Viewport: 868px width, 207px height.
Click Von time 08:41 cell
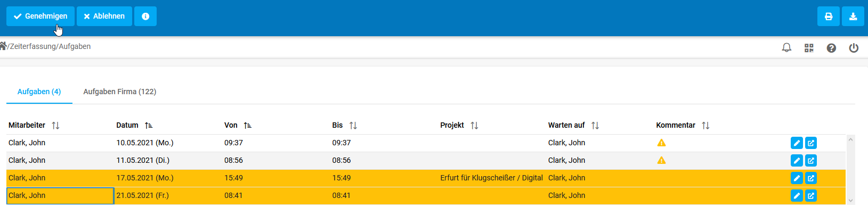pyautogui.click(x=276, y=195)
